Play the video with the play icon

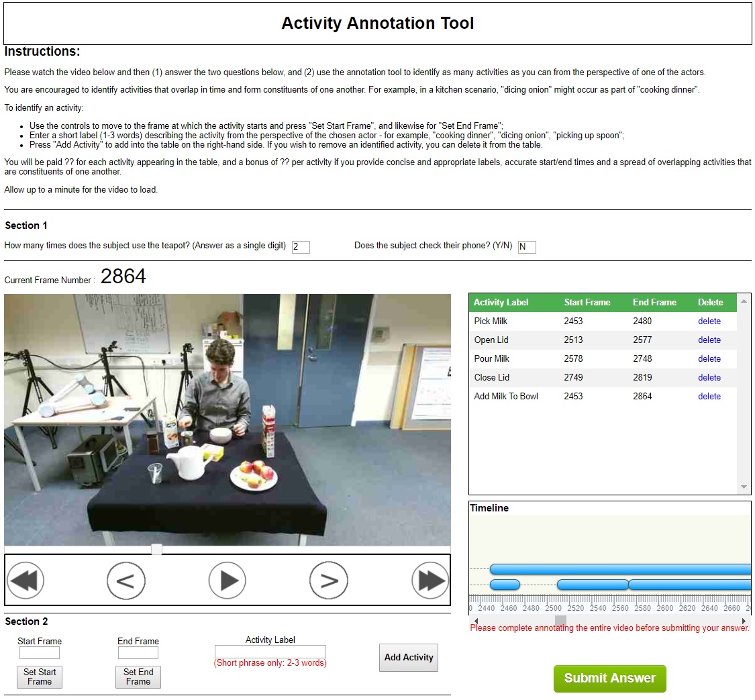click(228, 581)
